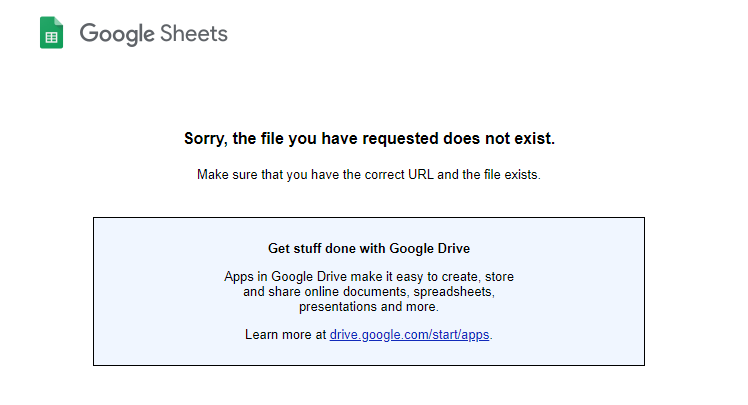Click the "Sorry, the file" error heading
The width and height of the screenshot is (748, 405).
coord(369,139)
